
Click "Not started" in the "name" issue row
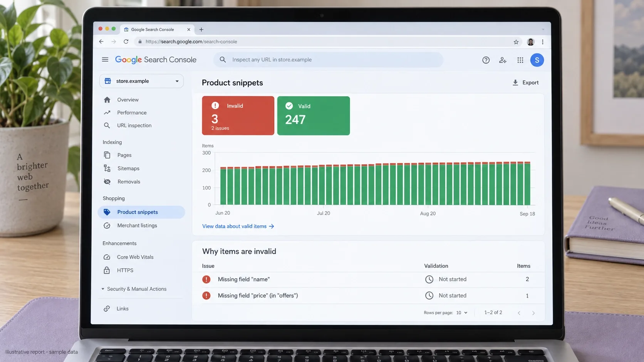pyautogui.click(x=453, y=279)
